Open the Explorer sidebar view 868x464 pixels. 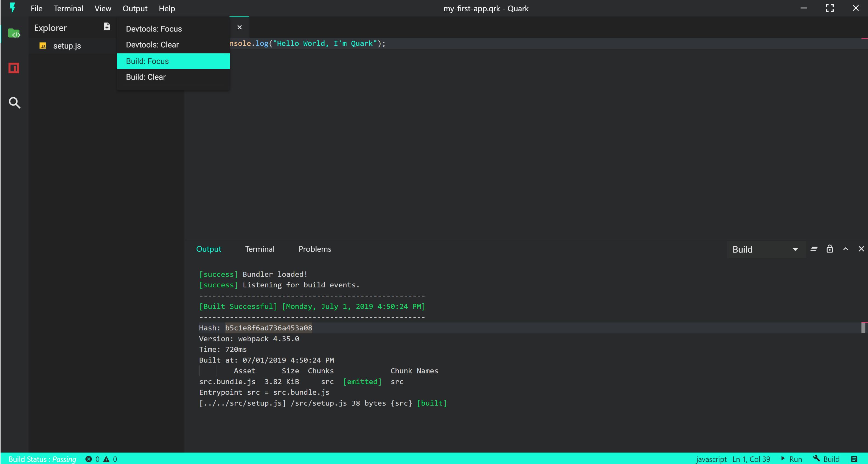[x=14, y=34]
